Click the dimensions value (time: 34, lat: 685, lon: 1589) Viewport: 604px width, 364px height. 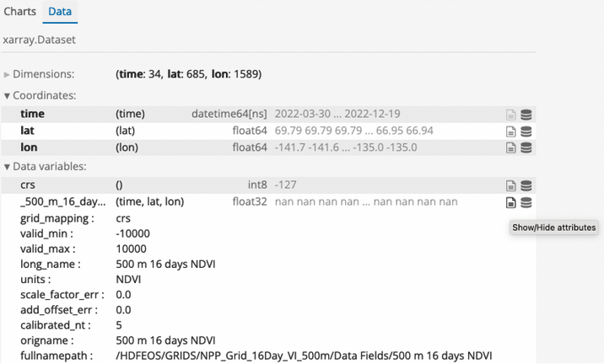tap(189, 74)
